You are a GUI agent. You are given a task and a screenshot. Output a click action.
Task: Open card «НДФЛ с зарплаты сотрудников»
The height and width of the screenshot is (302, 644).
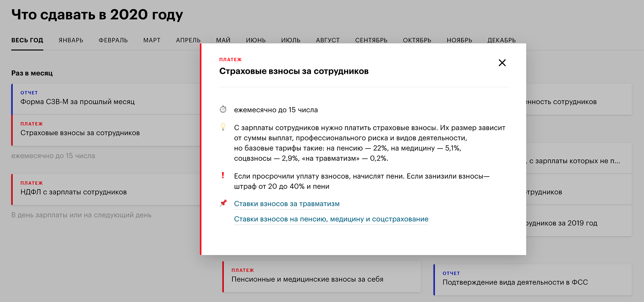pyautogui.click(x=106, y=190)
